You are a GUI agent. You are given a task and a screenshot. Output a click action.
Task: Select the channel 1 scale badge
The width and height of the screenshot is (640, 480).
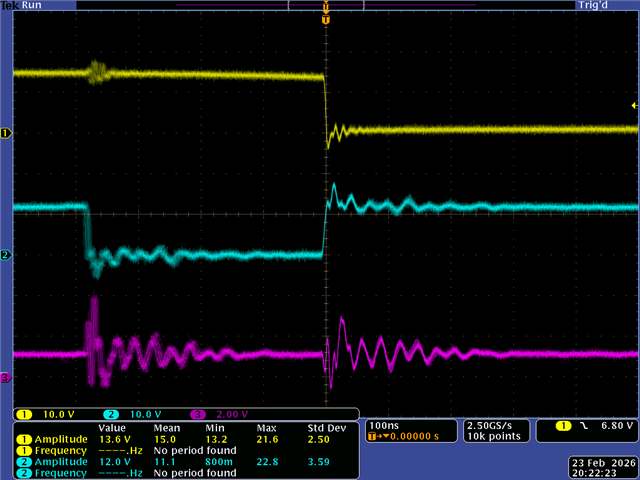tap(24, 415)
